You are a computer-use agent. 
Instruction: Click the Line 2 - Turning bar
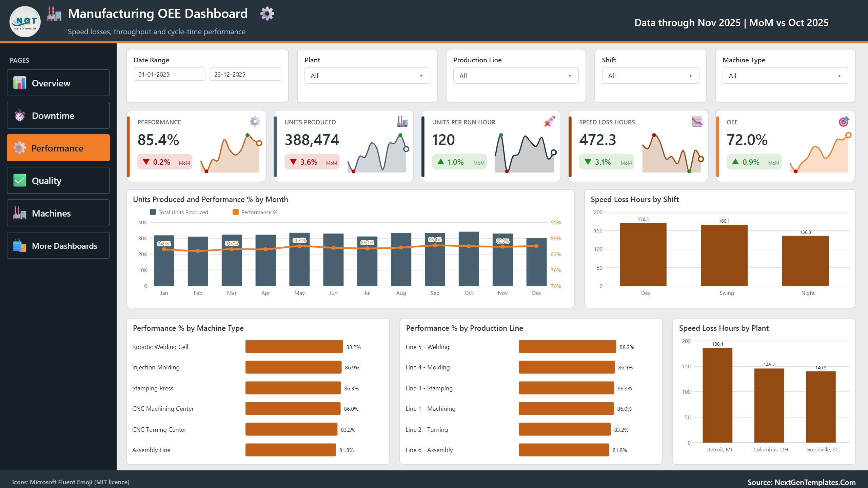(565, 429)
